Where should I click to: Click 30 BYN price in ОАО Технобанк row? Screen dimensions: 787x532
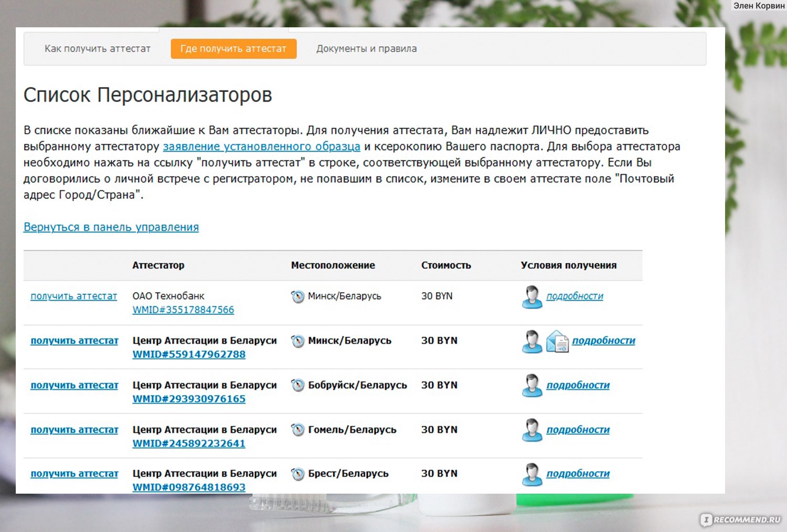pyautogui.click(x=437, y=296)
